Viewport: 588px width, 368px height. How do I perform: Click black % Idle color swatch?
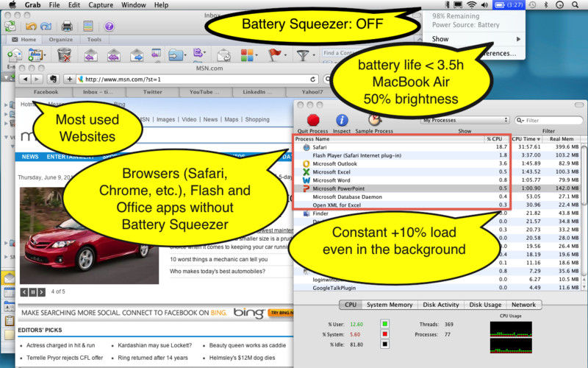(x=384, y=344)
